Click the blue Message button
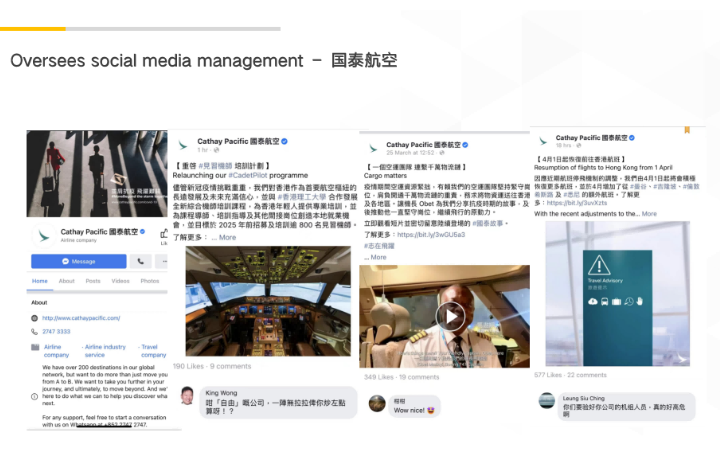 (x=79, y=261)
